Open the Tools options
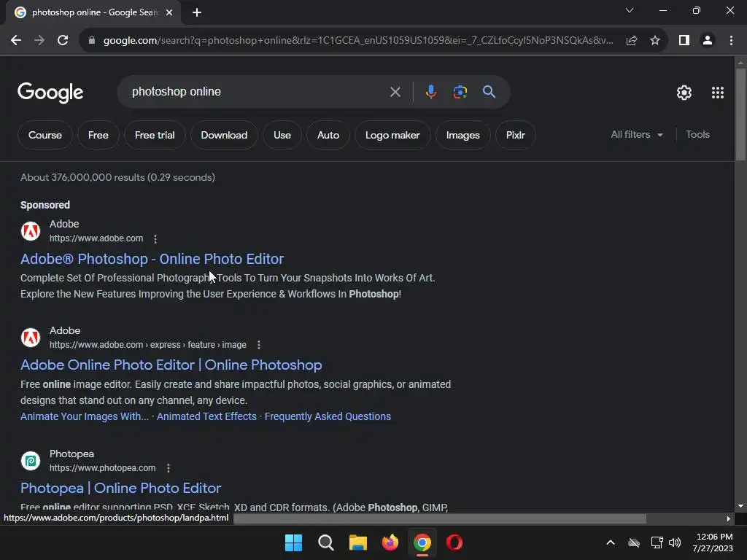This screenshot has height=560, width=747. 697,135
